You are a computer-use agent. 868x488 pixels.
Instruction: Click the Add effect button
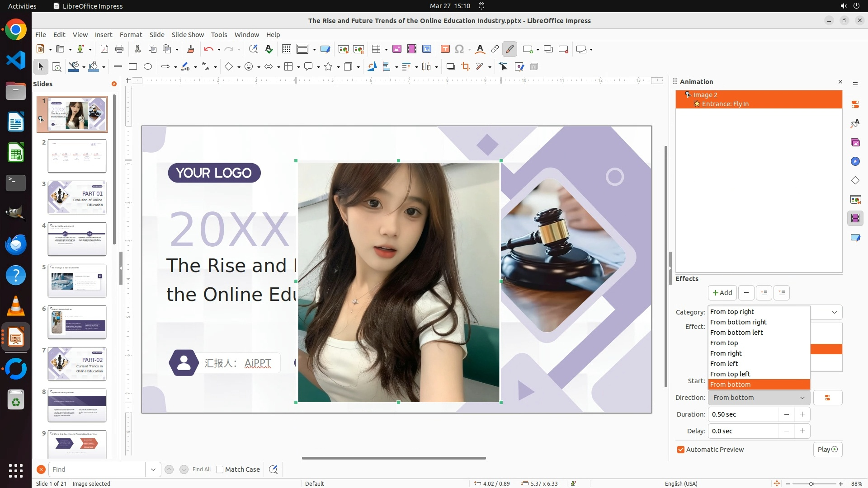[722, 293]
